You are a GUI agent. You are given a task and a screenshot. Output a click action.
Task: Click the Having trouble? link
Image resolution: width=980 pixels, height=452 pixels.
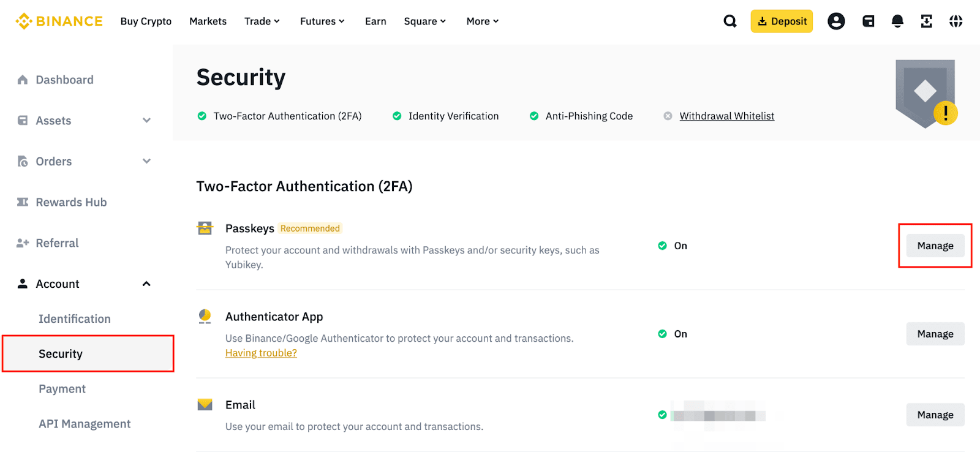coord(261,353)
